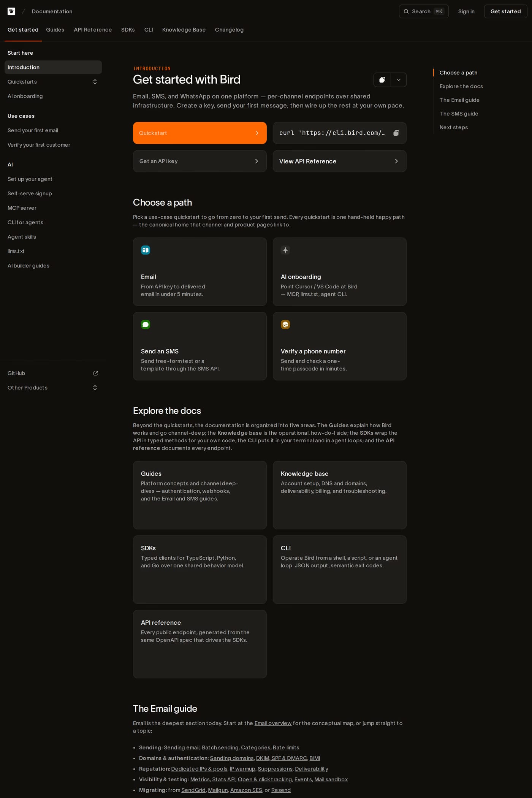Switch to the CLI tab

pos(149,30)
